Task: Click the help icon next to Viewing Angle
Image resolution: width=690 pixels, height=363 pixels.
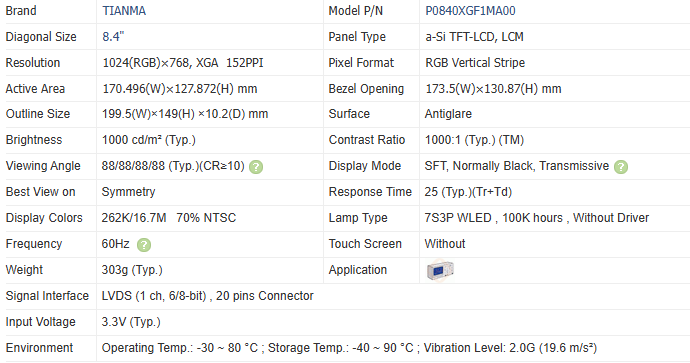Action: pyautogui.click(x=256, y=167)
